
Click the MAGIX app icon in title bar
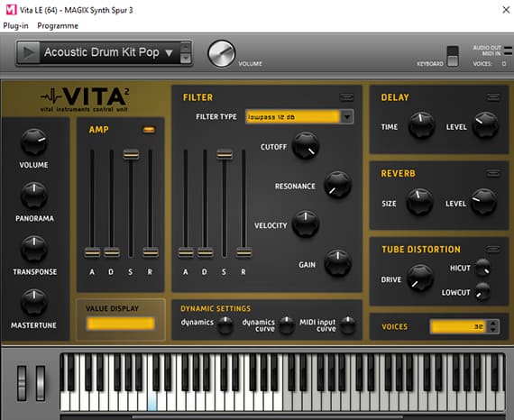11,10
